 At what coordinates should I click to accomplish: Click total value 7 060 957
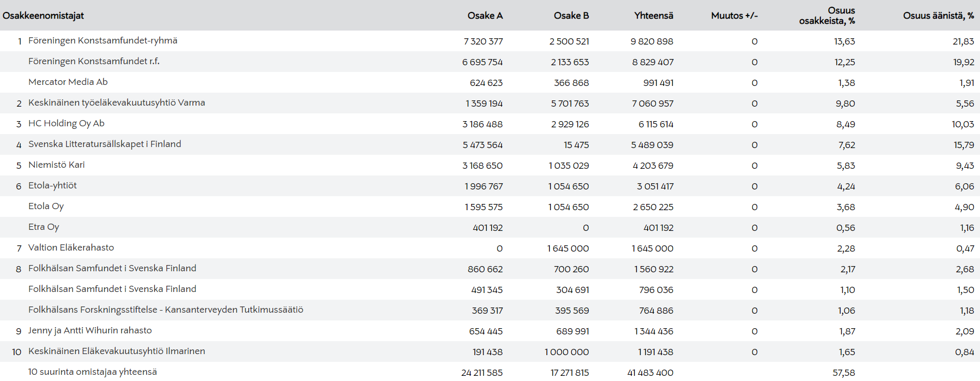pos(653,104)
